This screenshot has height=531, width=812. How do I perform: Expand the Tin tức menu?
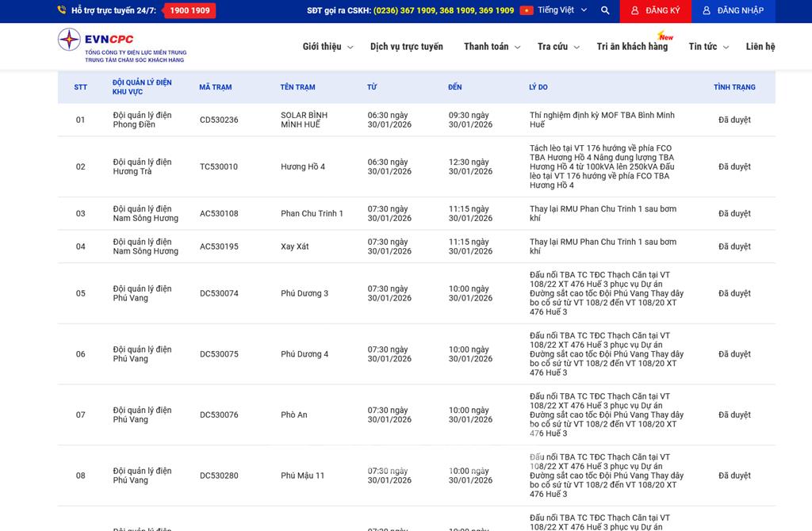click(x=708, y=47)
